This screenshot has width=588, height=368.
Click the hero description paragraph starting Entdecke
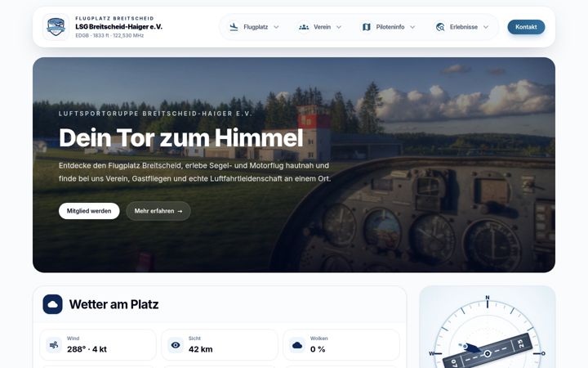[x=194, y=172]
